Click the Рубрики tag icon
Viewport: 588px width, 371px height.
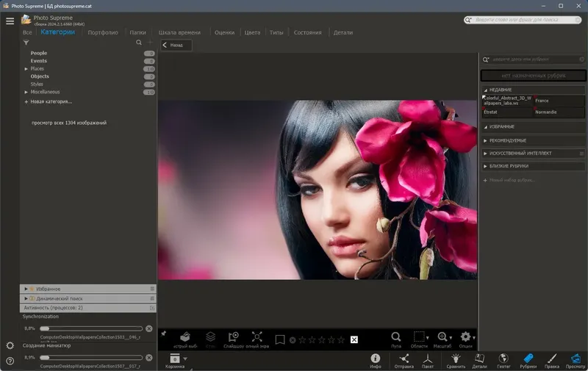tap(528, 358)
